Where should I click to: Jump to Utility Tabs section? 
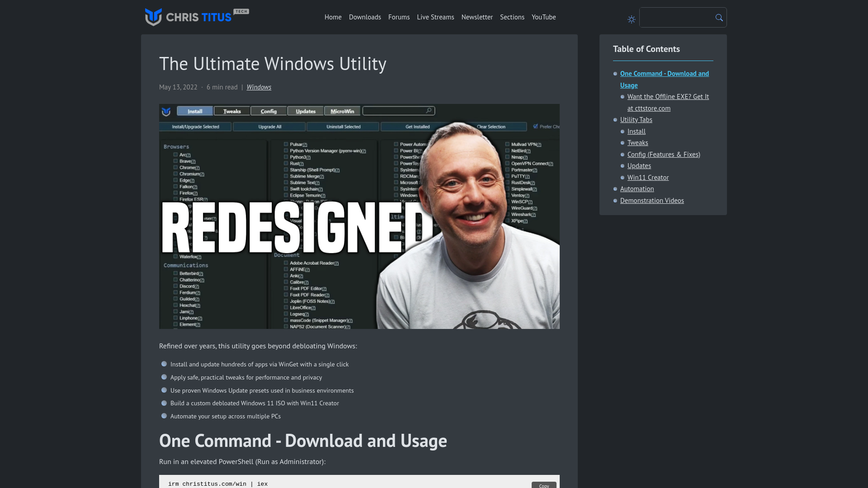[x=636, y=120]
